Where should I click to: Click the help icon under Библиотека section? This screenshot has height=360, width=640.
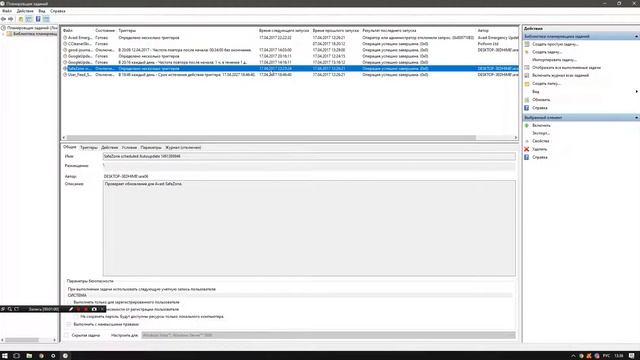pyautogui.click(x=527, y=108)
